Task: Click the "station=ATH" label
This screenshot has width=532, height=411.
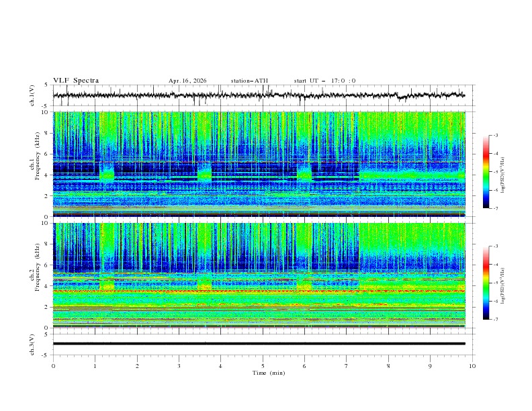Action: 249,81
